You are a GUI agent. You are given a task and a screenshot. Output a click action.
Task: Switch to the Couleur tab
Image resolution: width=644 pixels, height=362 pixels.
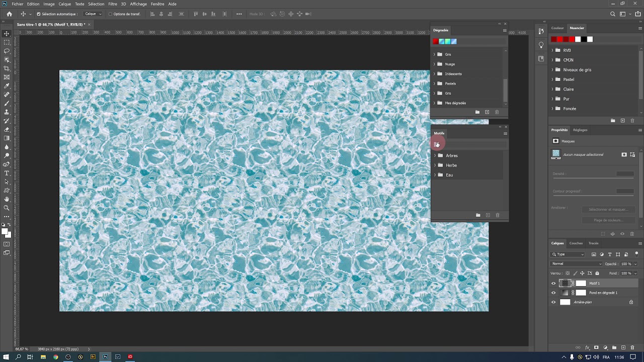coord(557,28)
